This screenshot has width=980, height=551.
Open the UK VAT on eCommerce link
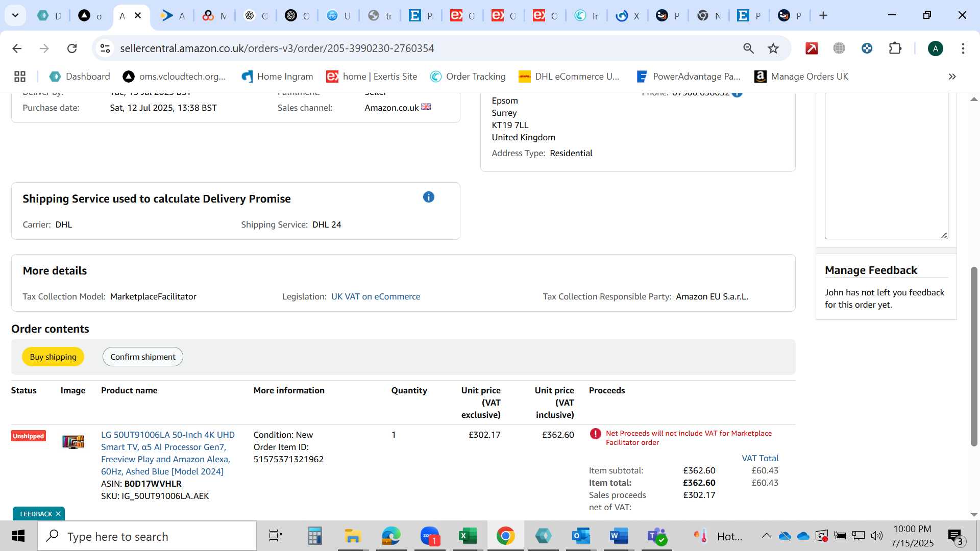[x=376, y=296]
